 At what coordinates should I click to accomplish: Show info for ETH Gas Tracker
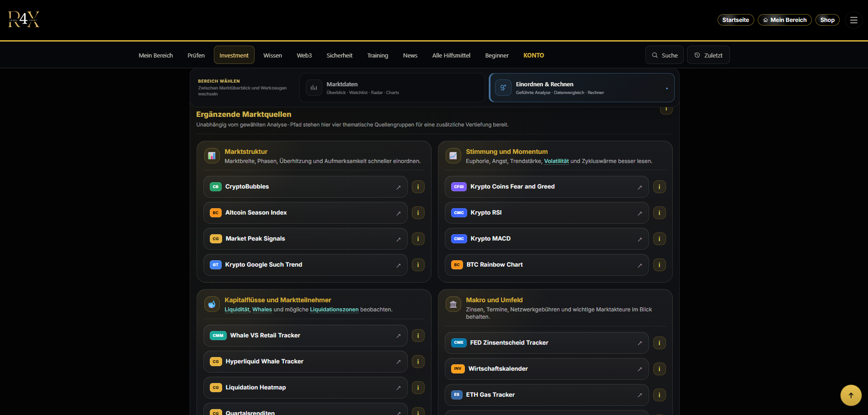659,395
